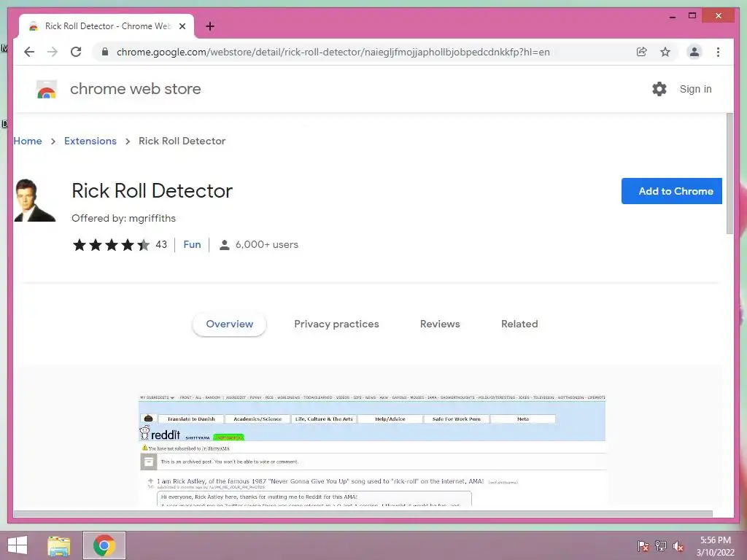Switch to the Related tab
The height and width of the screenshot is (560, 747).
point(519,324)
